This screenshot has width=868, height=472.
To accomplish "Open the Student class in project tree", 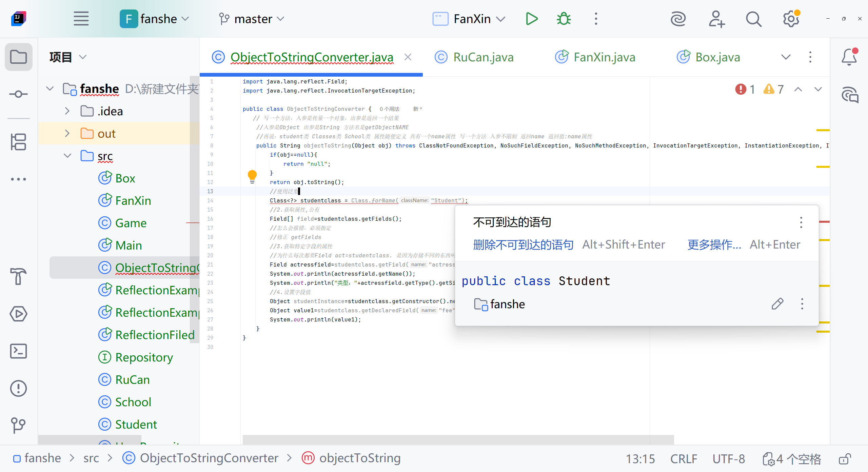I will pyautogui.click(x=136, y=425).
